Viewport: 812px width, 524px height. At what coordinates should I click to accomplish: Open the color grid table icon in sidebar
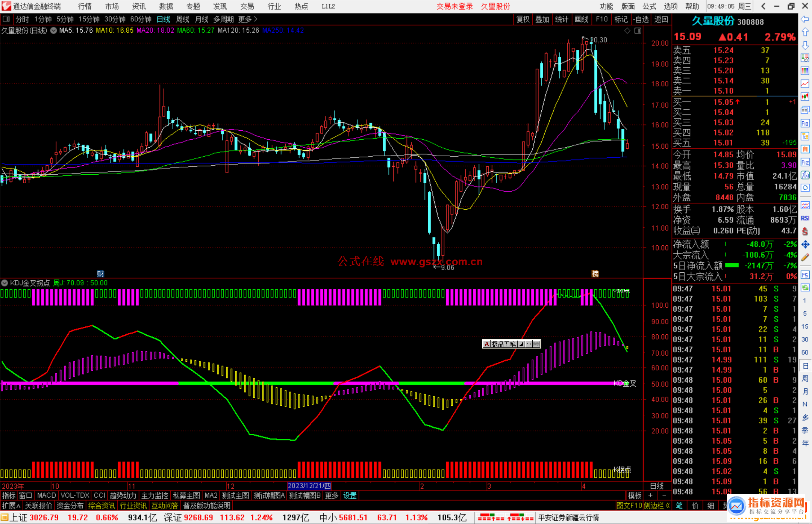tap(805, 71)
